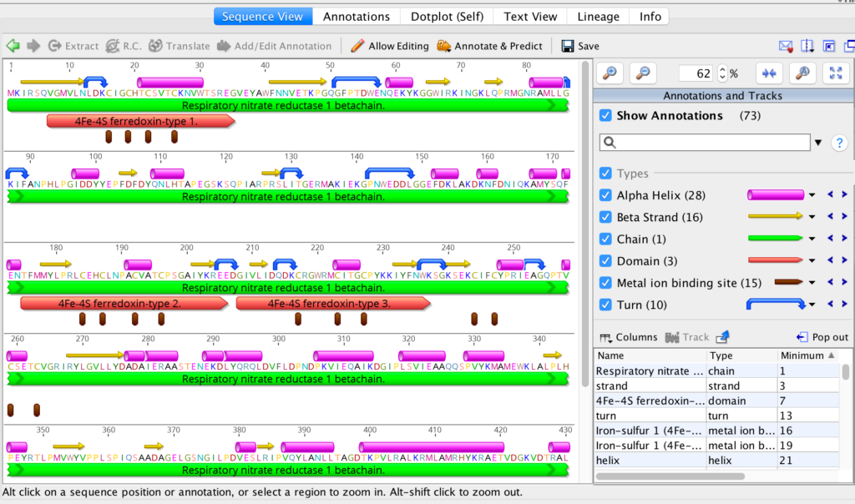Open the Dotplot (Self) tab
855x504 pixels.
[446, 16]
